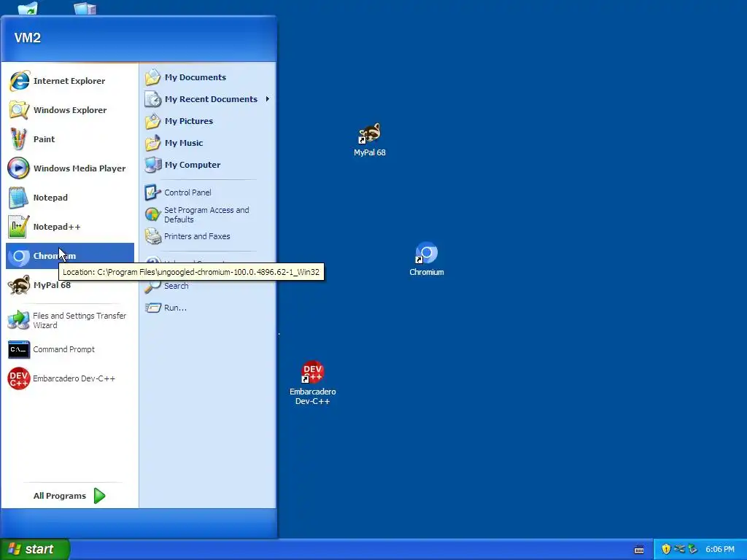Click VM2 user name header
Screen dimensions: 747x560
(x=28, y=38)
